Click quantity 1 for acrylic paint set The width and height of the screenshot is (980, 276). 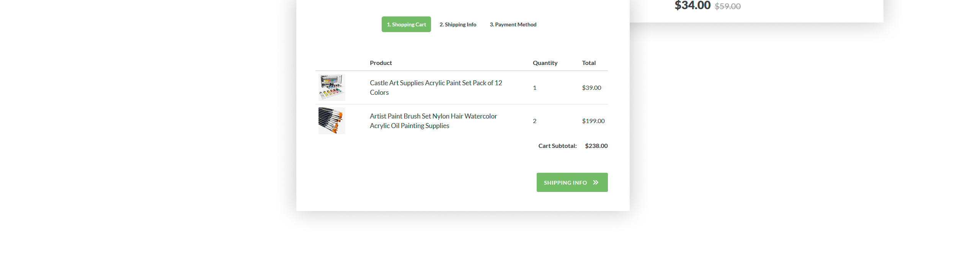(534, 88)
